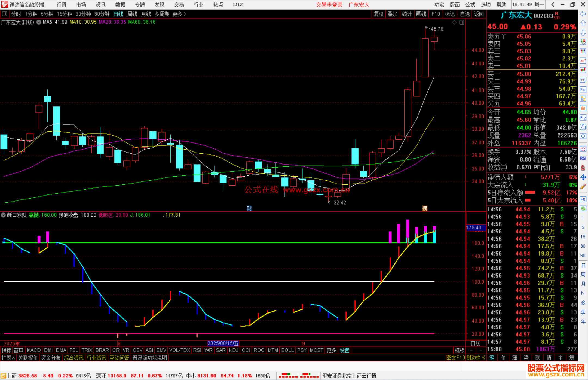Switch to 5分钟 period
The height and width of the screenshot is (380, 588).
pyautogui.click(x=47, y=14)
